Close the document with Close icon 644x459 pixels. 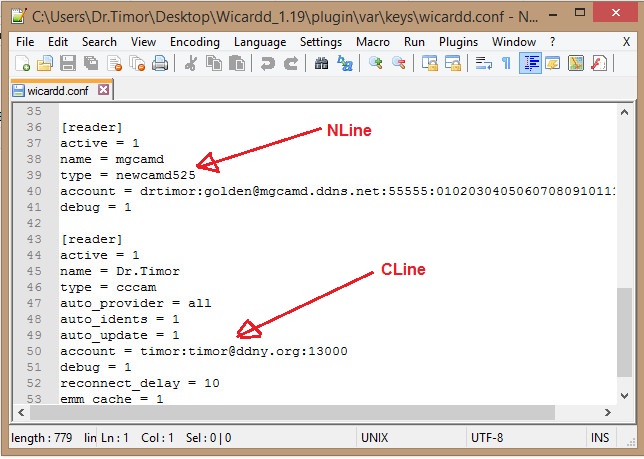pos(114,64)
